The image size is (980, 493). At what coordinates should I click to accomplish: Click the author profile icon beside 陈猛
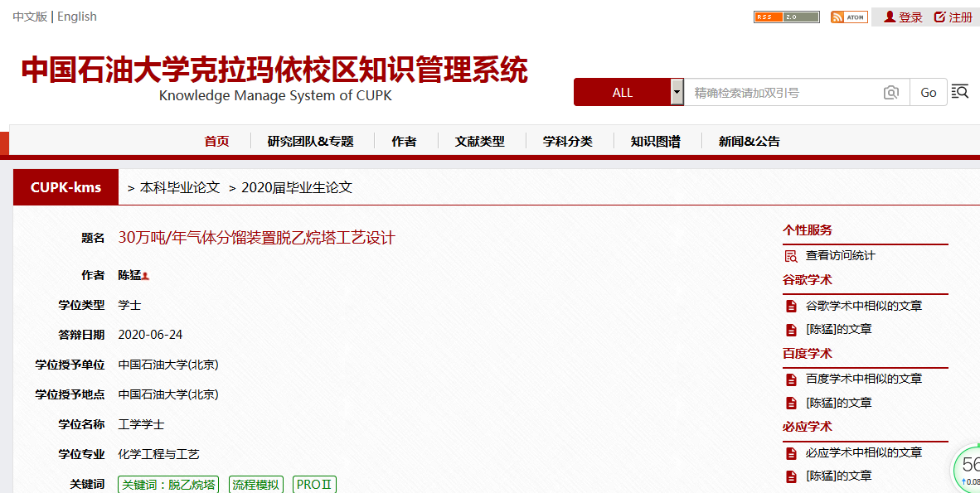click(145, 276)
